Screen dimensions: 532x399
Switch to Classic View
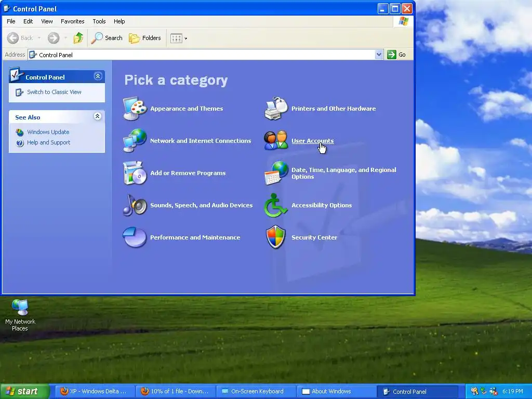[x=54, y=92]
